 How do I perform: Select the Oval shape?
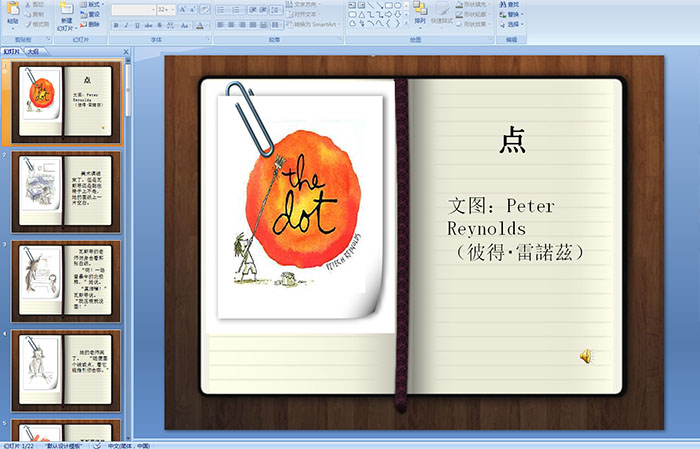398,5
